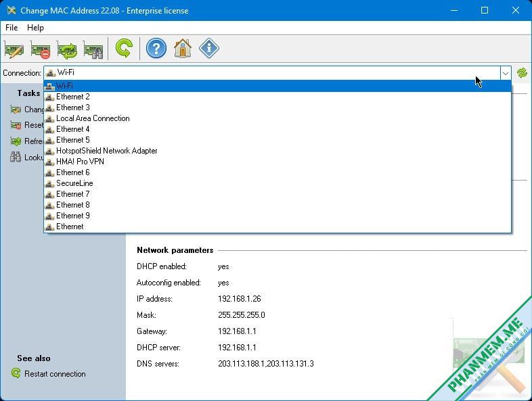The width and height of the screenshot is (532, 401).
Task: Click the green Restart connection toolbar arrow
Action: (124, 48)
